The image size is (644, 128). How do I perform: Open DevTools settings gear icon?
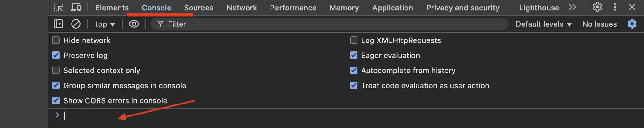pos(597,7)
